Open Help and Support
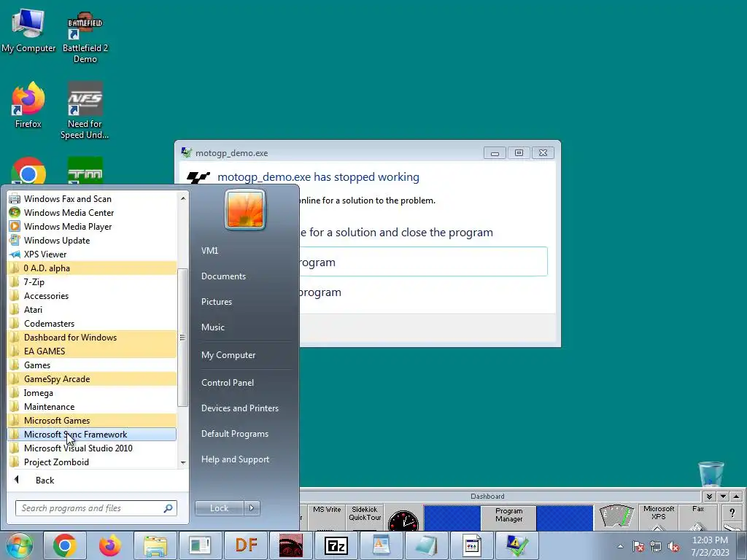The image size is (747, 560). coord(236,459)
